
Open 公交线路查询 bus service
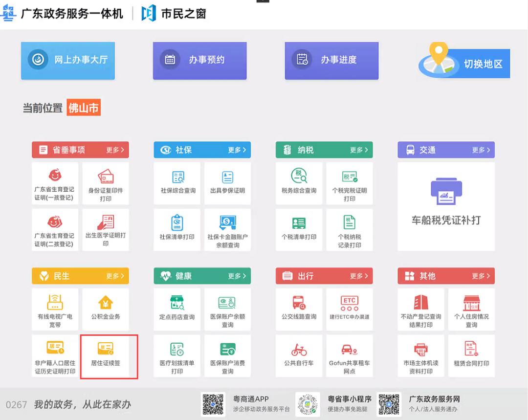coord(299,309)
